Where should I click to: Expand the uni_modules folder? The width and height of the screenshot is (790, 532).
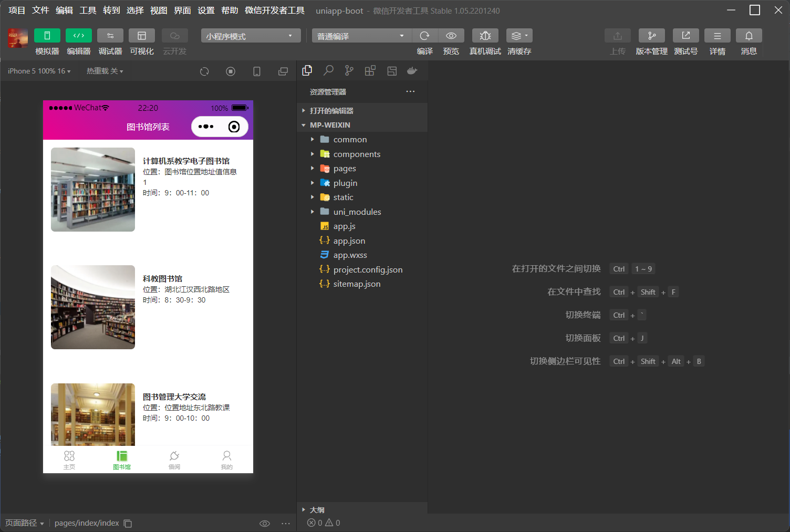pyautogui.click(x=362, y=212)
